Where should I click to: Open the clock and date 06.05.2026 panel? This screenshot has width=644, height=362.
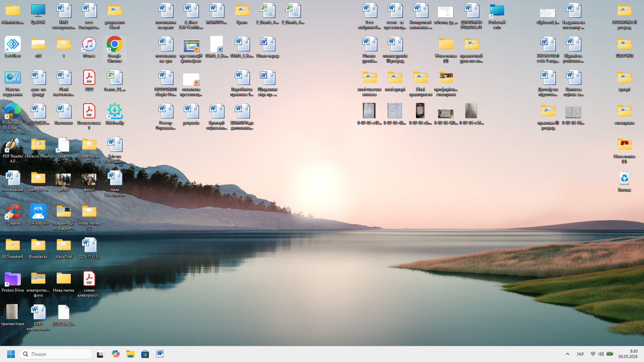628,354
